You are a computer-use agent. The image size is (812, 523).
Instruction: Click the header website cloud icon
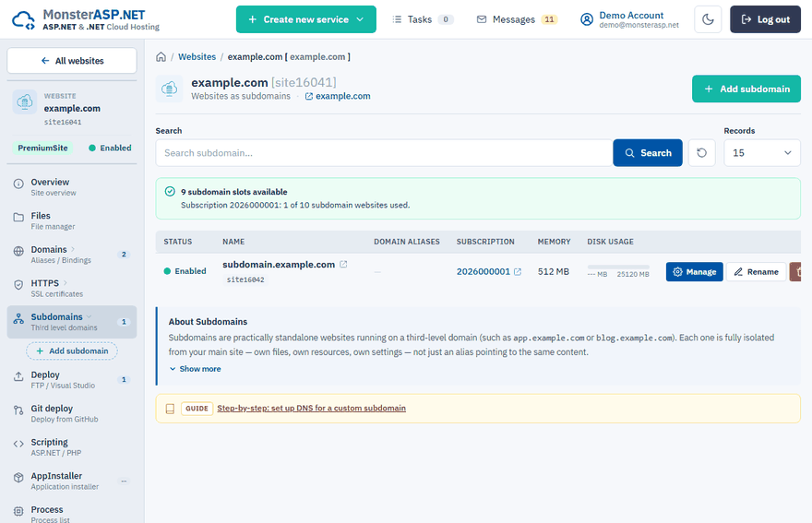[170, 89]
